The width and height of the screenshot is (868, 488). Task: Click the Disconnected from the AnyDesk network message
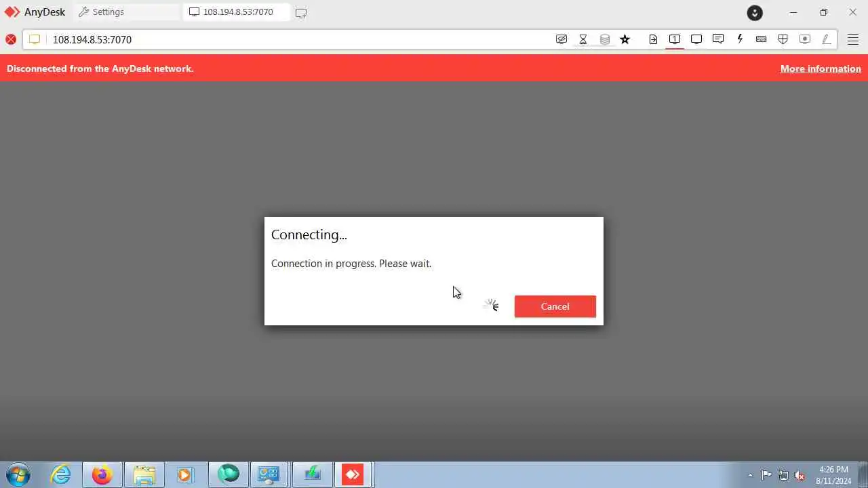pos(100,68)
